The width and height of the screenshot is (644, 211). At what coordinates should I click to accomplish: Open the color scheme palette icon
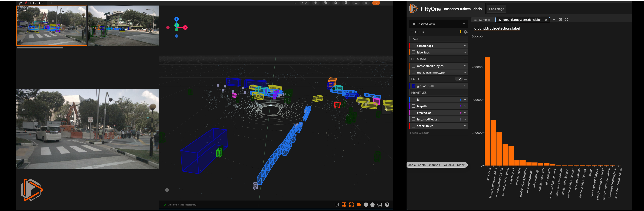coord(316,3)
